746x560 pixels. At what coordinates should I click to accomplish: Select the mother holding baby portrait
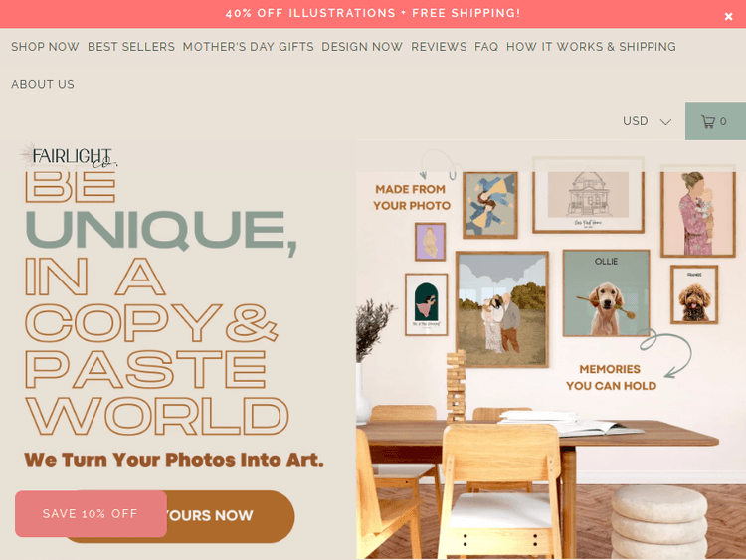coord(698,211)
